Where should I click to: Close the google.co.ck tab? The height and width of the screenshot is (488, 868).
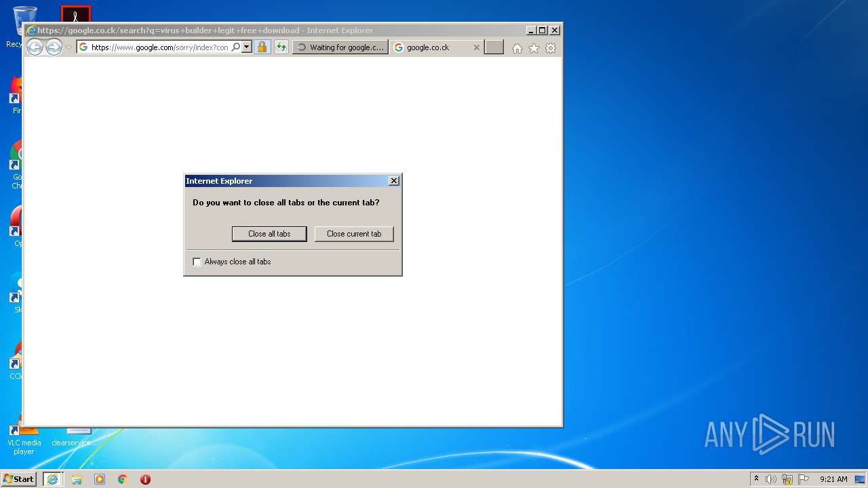(476, 47)
